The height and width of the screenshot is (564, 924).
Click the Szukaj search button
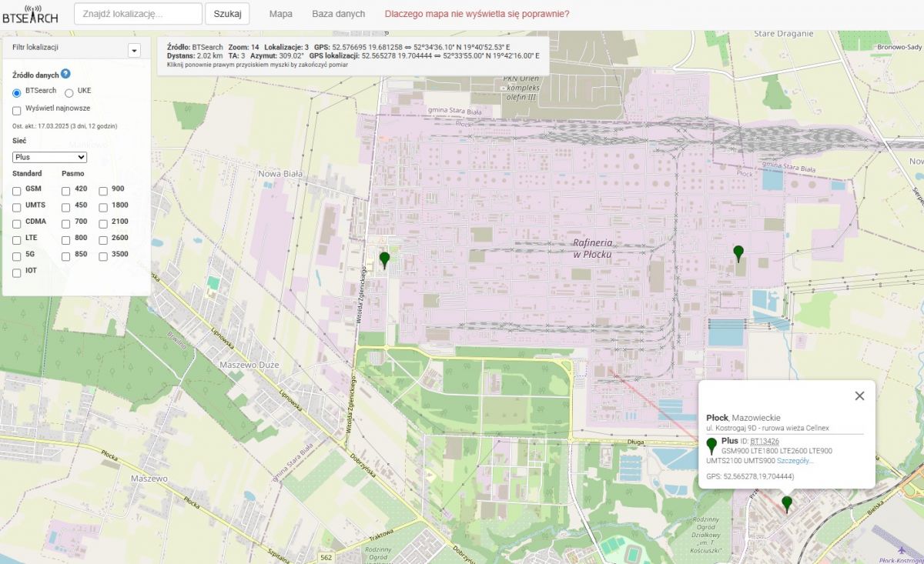click(227, 14)
